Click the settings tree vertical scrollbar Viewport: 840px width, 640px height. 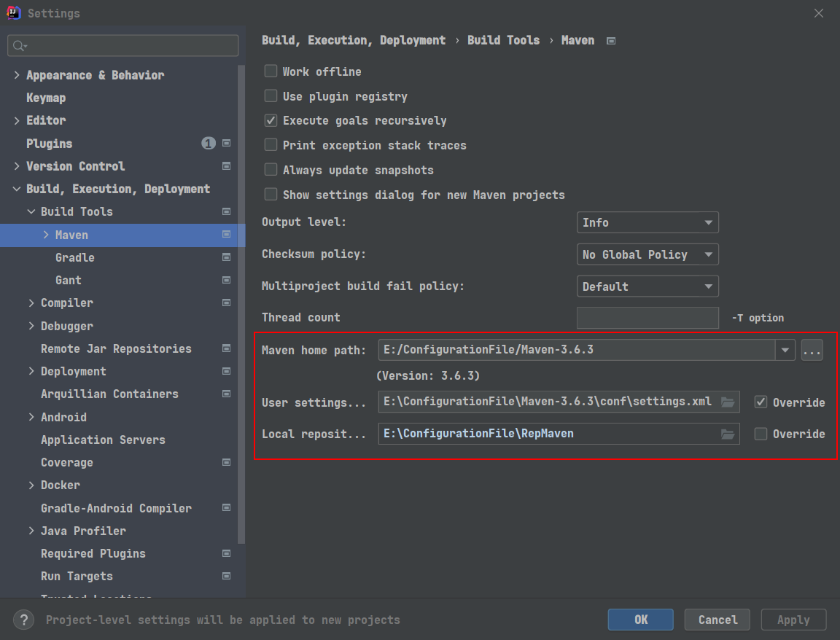[x=241, y=304]
